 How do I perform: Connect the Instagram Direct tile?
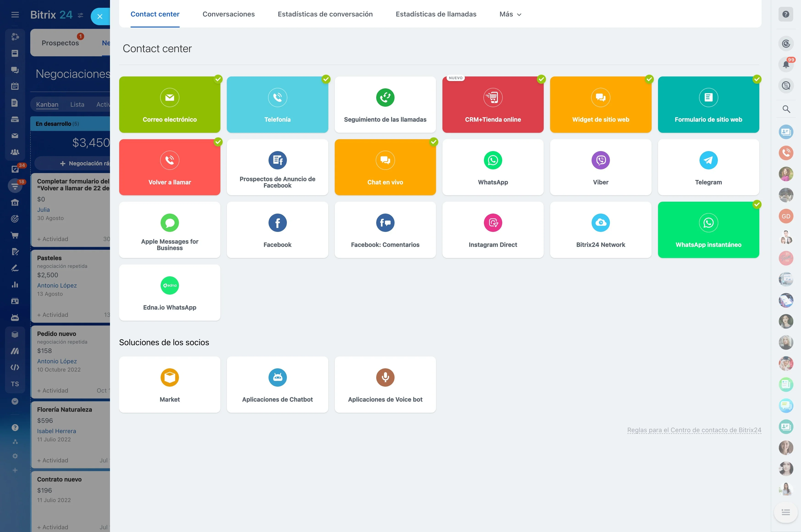click(x=493, y=230)
